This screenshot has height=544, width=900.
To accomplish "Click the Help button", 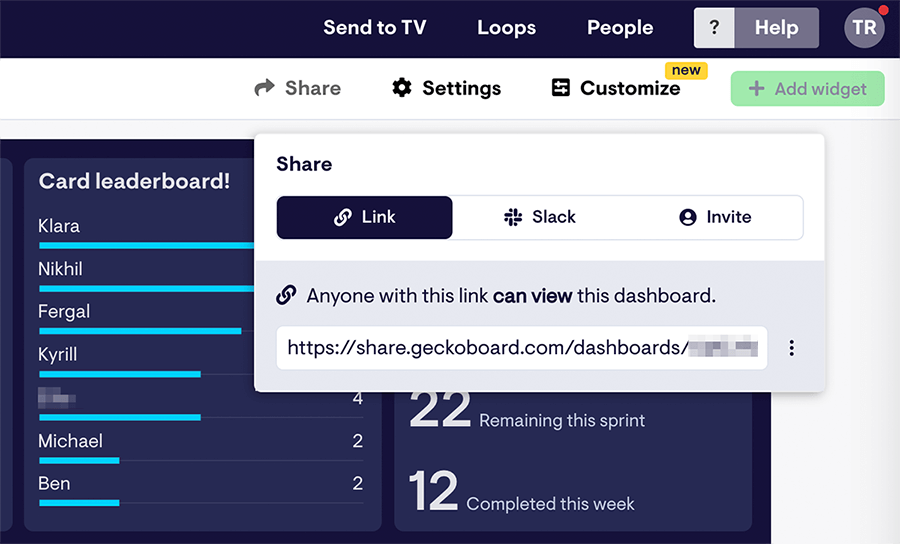I will (777, 28).
